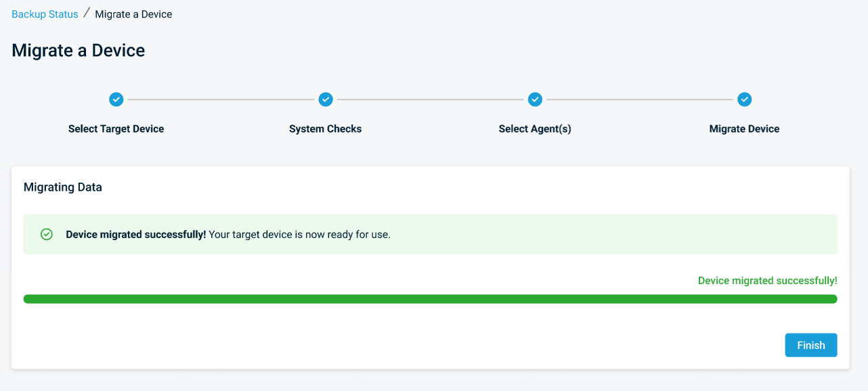
Task: Open the Backup Status breadcrumb link
Action: pyautogui.click(x=45, y=14)
